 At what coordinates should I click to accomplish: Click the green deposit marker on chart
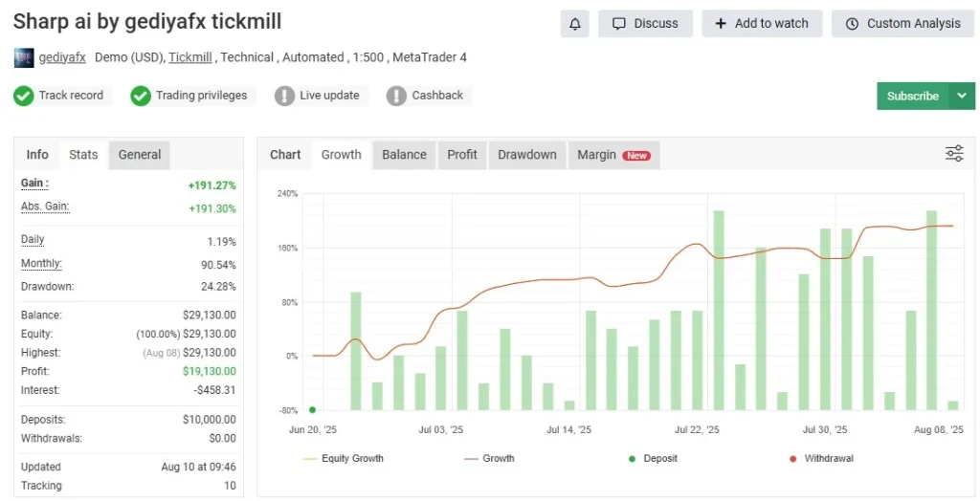point(312,409)
